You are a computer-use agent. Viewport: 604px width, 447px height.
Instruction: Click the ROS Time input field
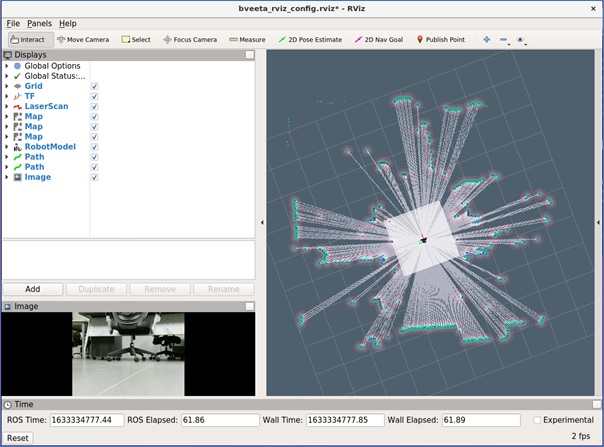tap(86, 420)
